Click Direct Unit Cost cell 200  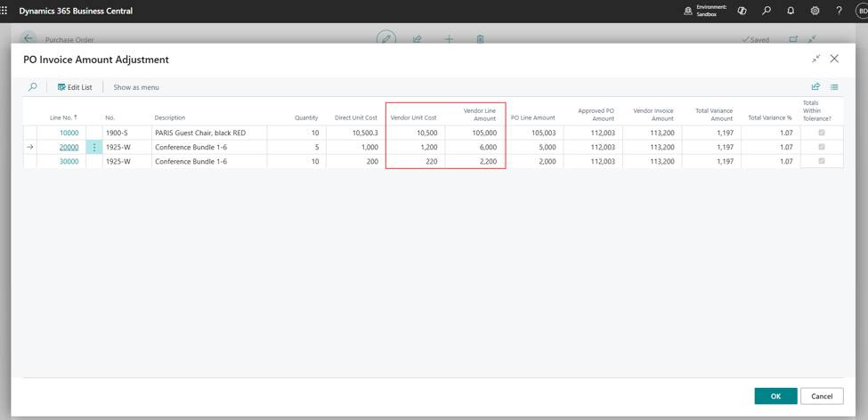click(x=355, y=162)
